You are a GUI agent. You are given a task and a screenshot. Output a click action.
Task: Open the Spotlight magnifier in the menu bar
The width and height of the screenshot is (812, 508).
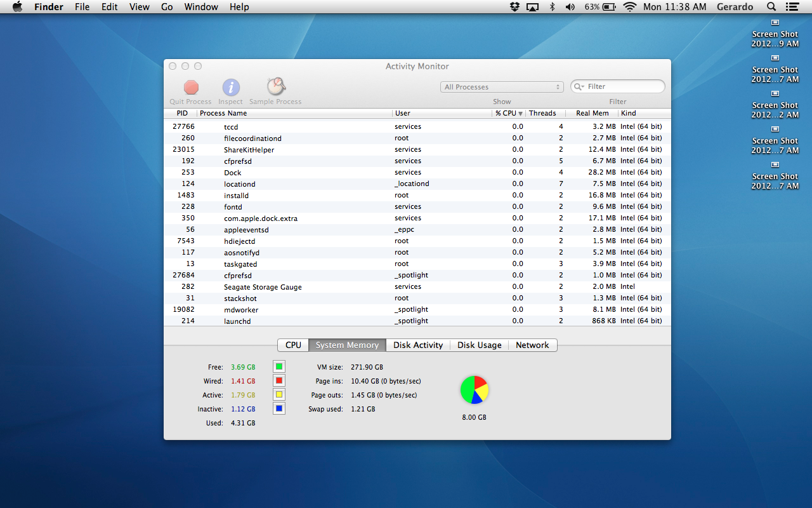[771, 7]
